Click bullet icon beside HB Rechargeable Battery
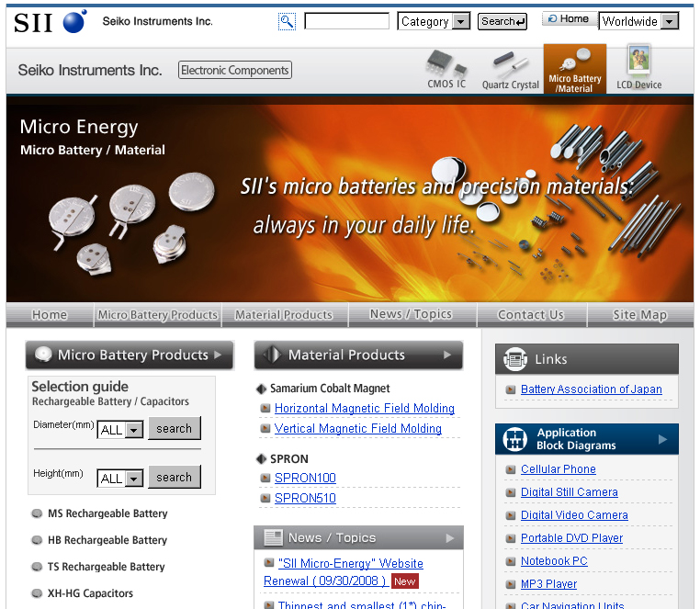700x609 pixels. click(37, 540)
